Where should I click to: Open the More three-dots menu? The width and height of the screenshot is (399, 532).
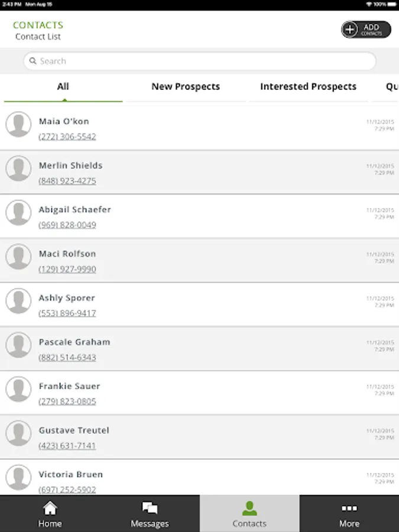coord(349,508)
